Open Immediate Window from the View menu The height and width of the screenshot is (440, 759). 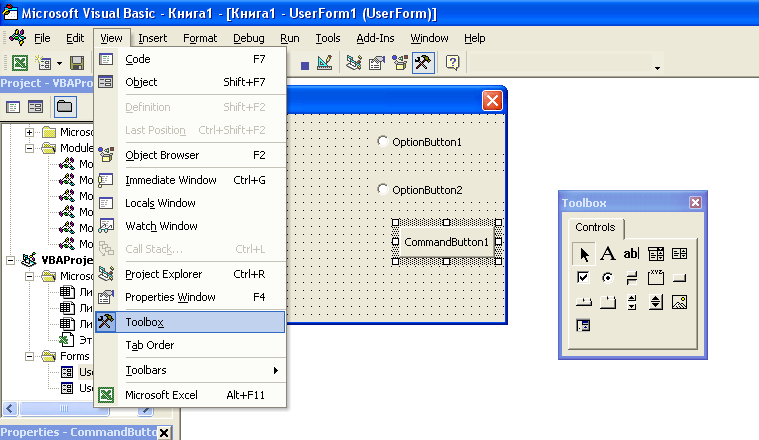coord(191,180)
